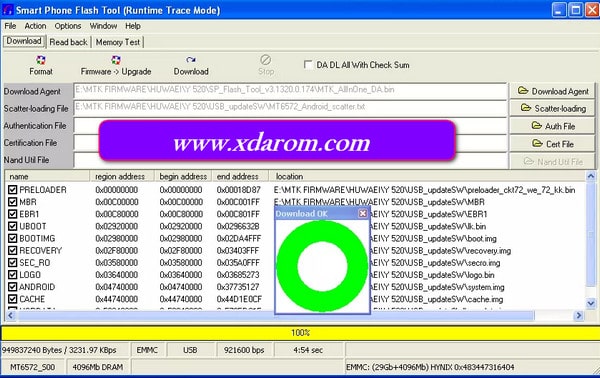Viewport: 600px width, 378px height.
Task: Uncheck the UBOOT partition checkbox
Action: point(13,226)
